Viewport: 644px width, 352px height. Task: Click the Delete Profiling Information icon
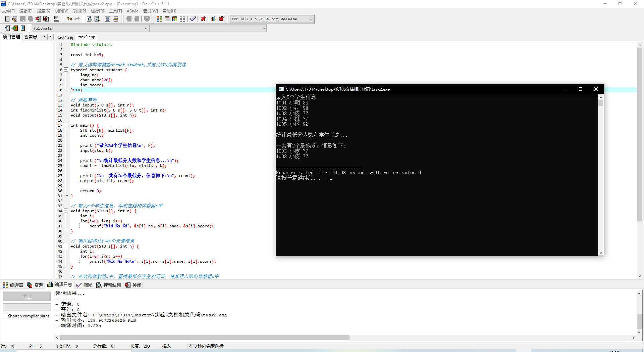221,19
